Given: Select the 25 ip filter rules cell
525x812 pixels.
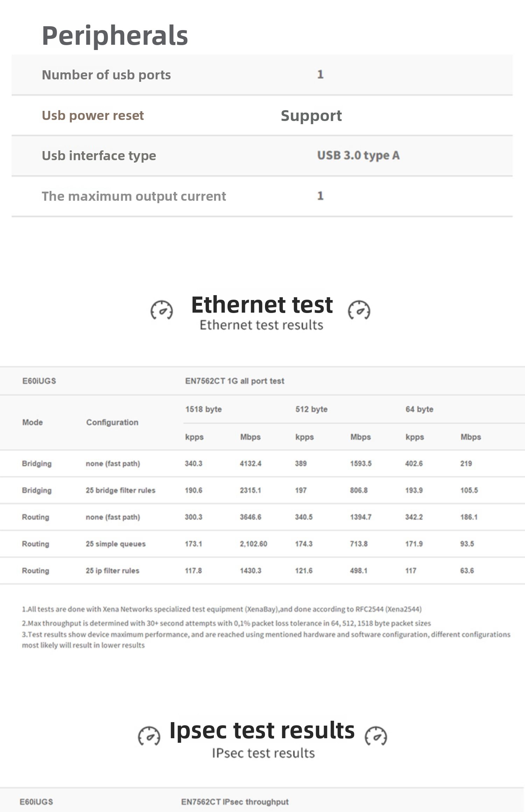Looking at the screenshot, I should tap(112, 571).
